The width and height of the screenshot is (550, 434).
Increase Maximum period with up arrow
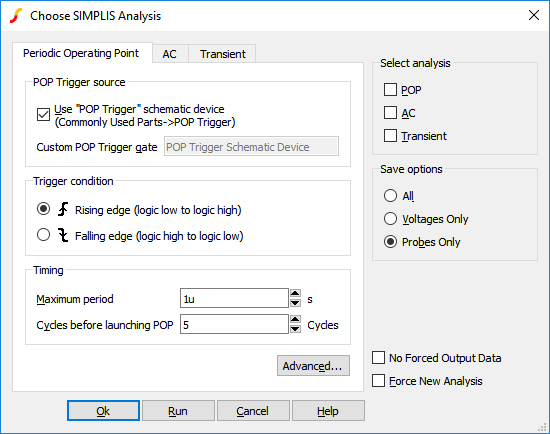pyautogui.click(x=295, y=293)
